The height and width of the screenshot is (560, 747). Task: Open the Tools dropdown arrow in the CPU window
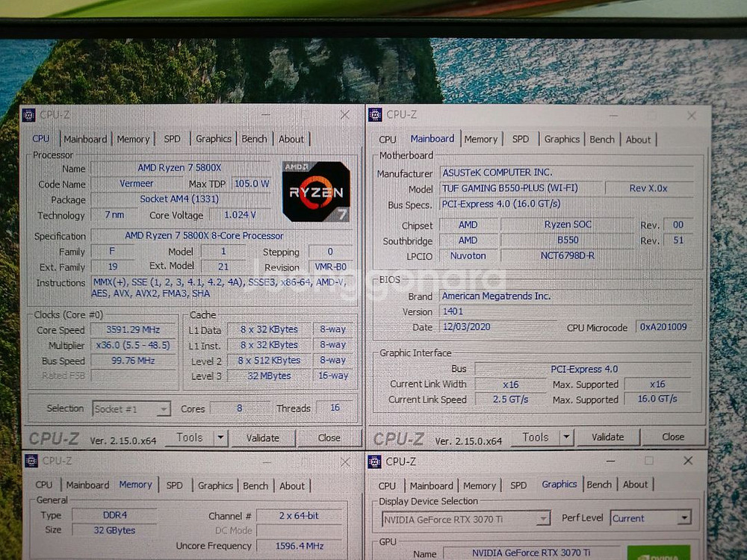pyautogui.click(x=220, y=437)
